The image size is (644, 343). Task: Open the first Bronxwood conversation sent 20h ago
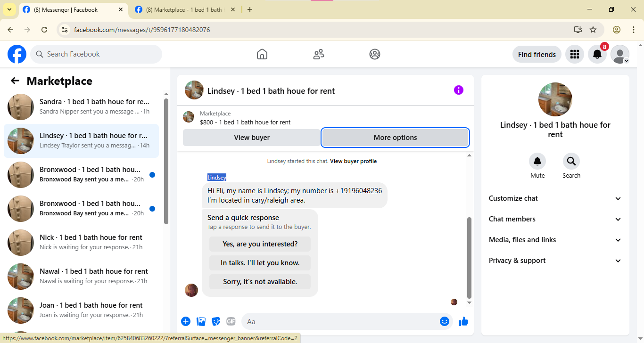coord(81,175)
